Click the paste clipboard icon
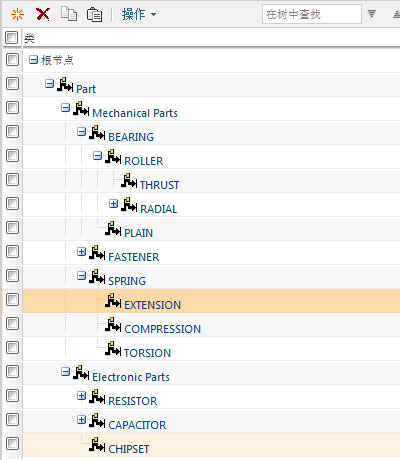Image resolution: width=400 pixels, height=460 pixels. pos(94,15)
